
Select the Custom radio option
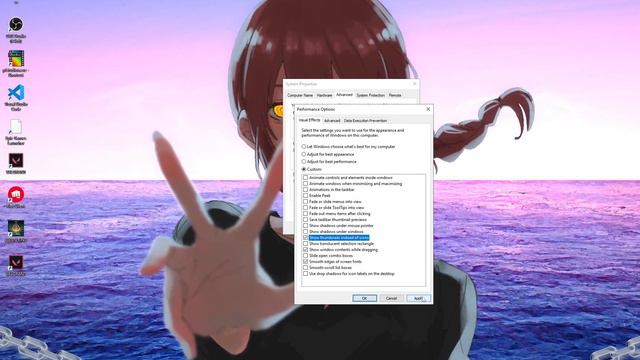[x=304, y=169]
